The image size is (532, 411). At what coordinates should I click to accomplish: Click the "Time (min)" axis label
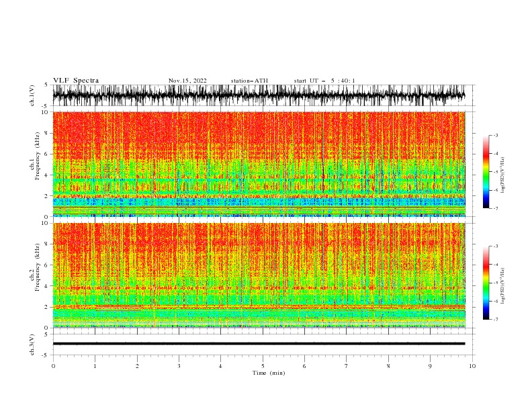(x=269, y=373)
